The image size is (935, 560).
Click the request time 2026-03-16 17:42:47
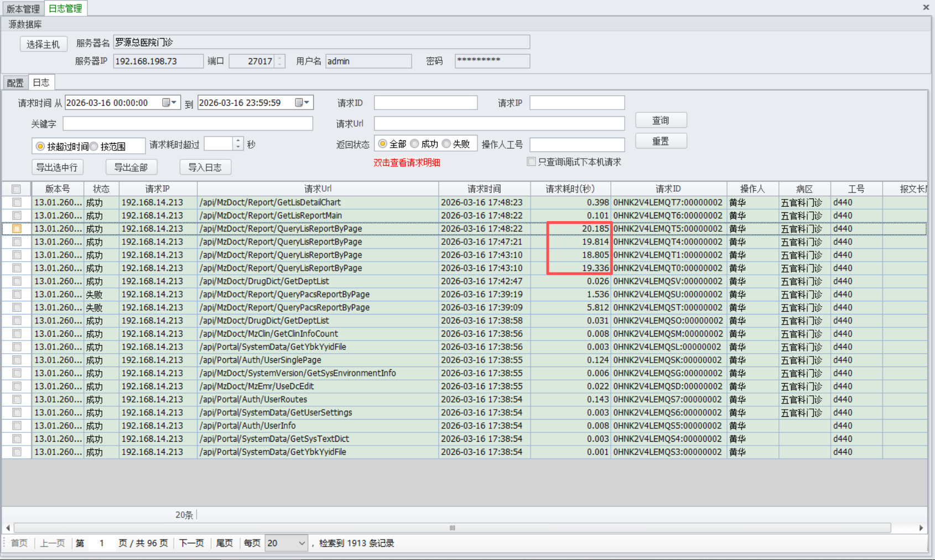click(x=484, y=281)
